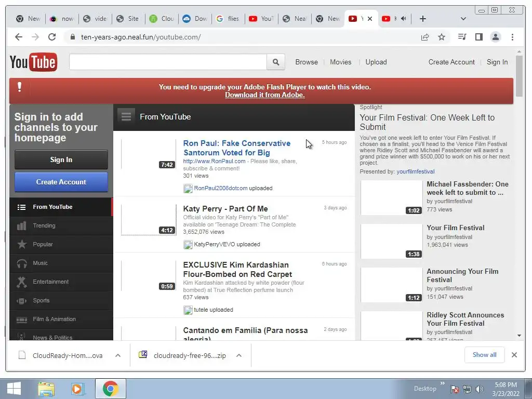Screen dimensions: 532x399
Task: Open the Movies link in header
Action: (x=341, y=62)
